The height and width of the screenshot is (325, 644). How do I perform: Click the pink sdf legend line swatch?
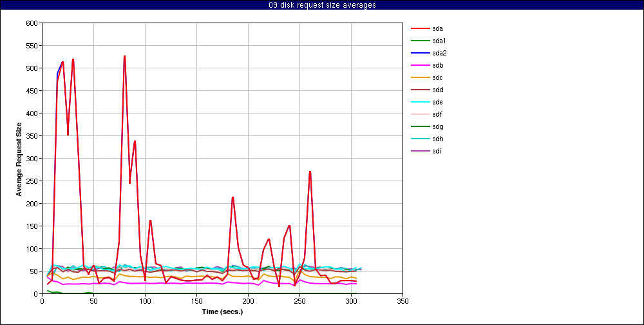(x=420, y=114)
